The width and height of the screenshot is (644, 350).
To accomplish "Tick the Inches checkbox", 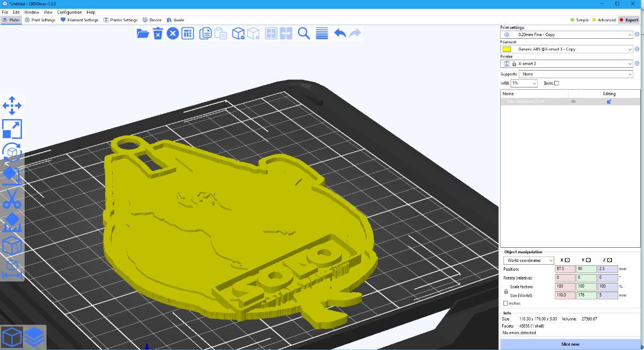I will 506,303.
